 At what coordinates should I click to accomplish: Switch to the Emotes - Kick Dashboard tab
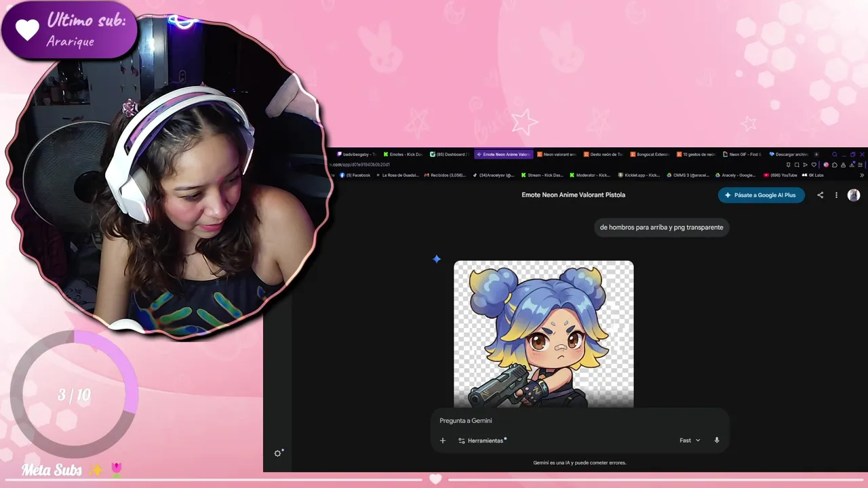tap(403, 155)
